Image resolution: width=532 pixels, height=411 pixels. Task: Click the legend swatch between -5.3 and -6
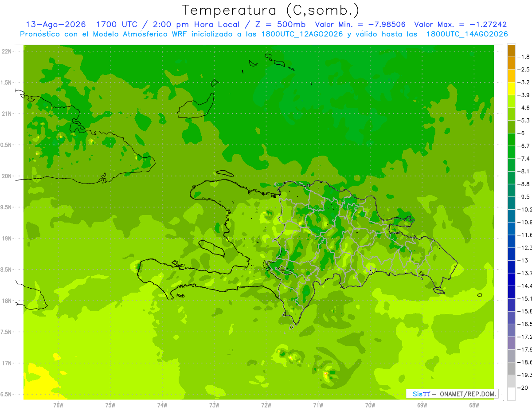(511, 127)
